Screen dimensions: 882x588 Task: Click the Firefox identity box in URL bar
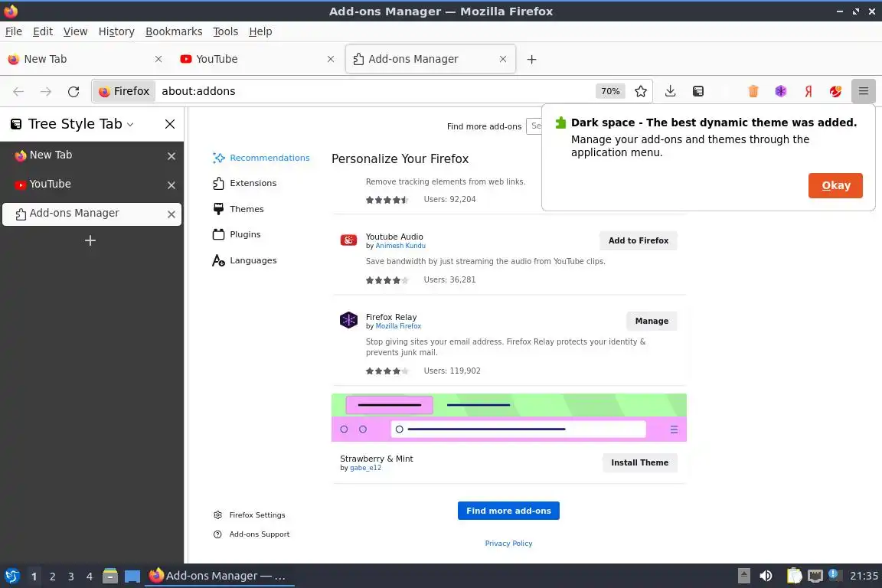(124, 91)
